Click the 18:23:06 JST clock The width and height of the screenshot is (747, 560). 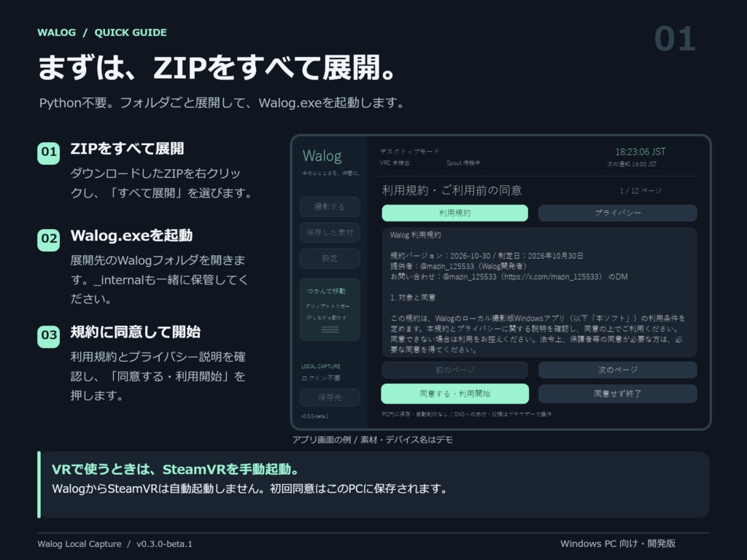click(x=640, y=152)
